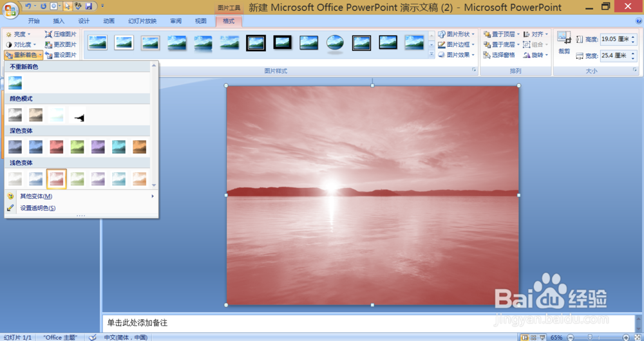Click 压缩图片 compress pictures
This screenshot has height=341, width=644.
click(61, 34)
